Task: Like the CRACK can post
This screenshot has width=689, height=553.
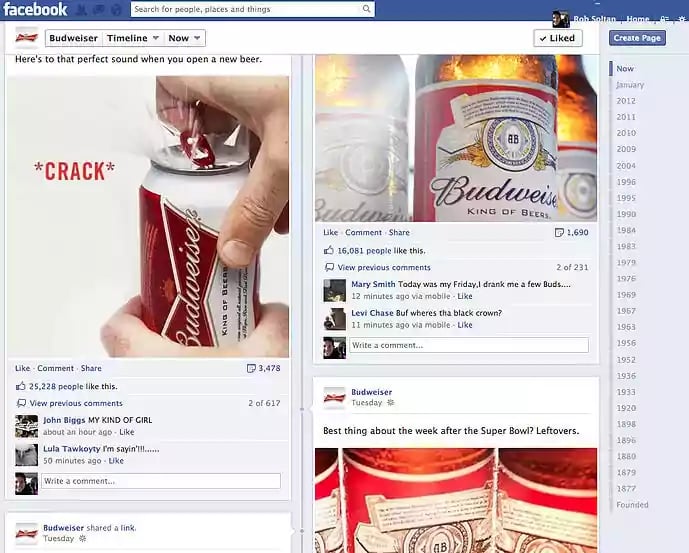Action: pyautogui.click(x=22, y=368)
